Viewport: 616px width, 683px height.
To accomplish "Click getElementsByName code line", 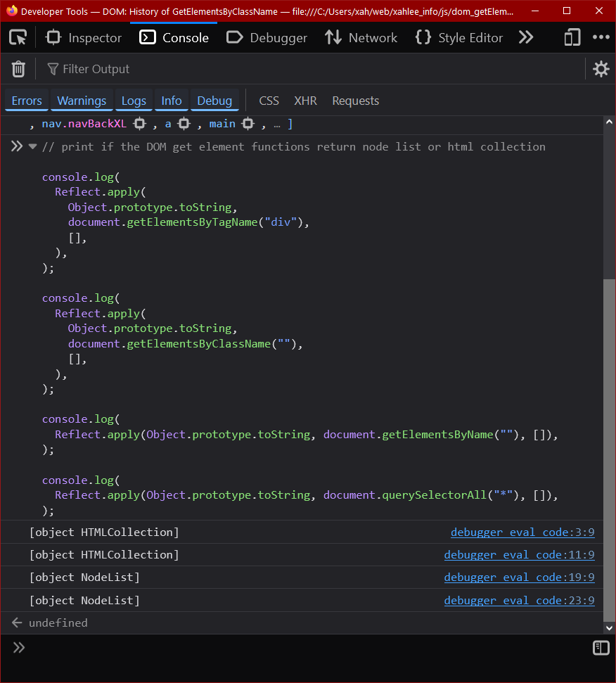I will 307,434.
